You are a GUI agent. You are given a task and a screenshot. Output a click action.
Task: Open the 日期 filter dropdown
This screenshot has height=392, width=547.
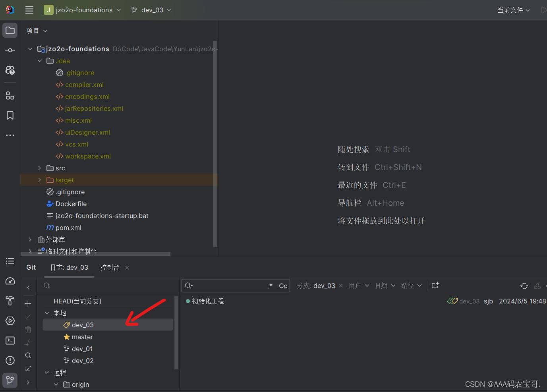tap(385, 286)
